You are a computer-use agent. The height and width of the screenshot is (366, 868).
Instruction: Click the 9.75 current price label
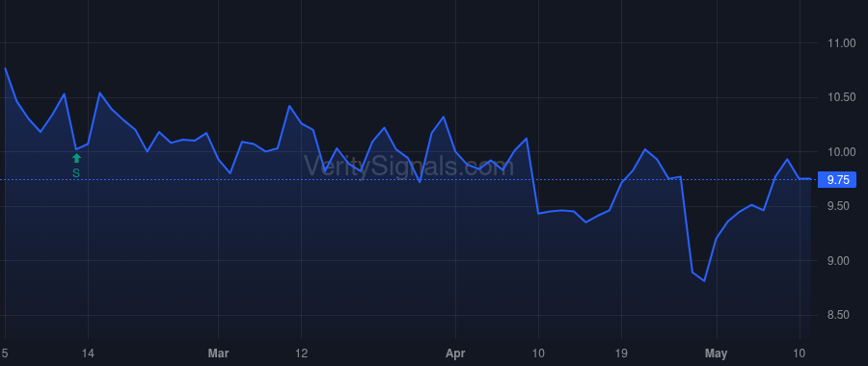pos(836,180)
